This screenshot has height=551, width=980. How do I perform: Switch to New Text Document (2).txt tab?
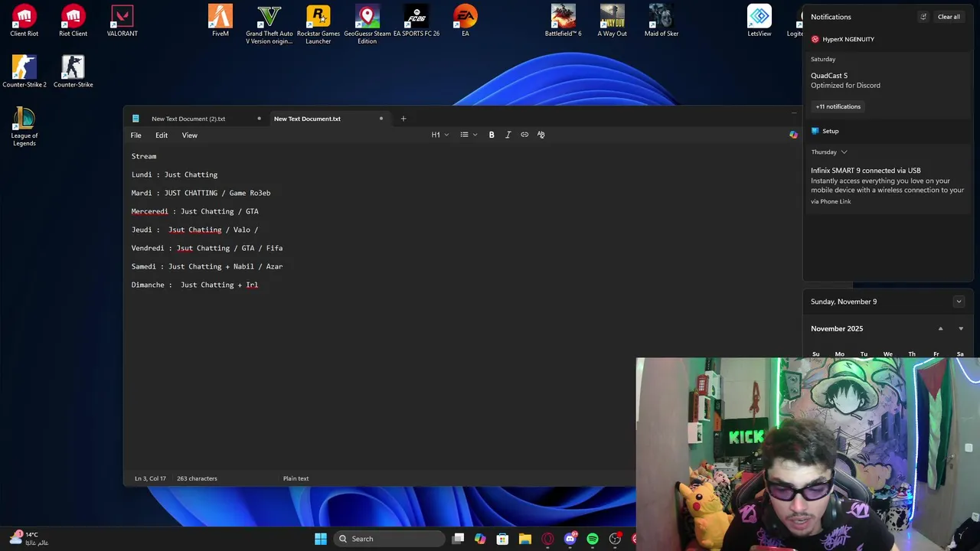coord(188,119)
